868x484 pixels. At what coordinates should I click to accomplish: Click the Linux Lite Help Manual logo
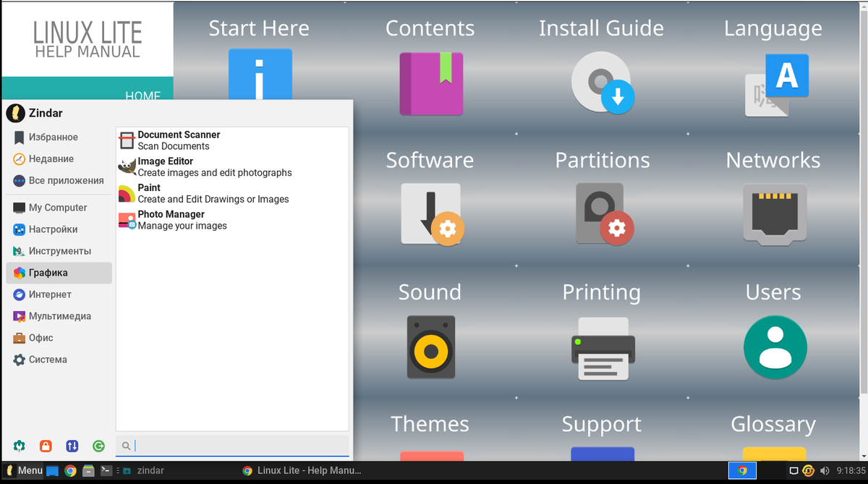click(x=88, y=39)
